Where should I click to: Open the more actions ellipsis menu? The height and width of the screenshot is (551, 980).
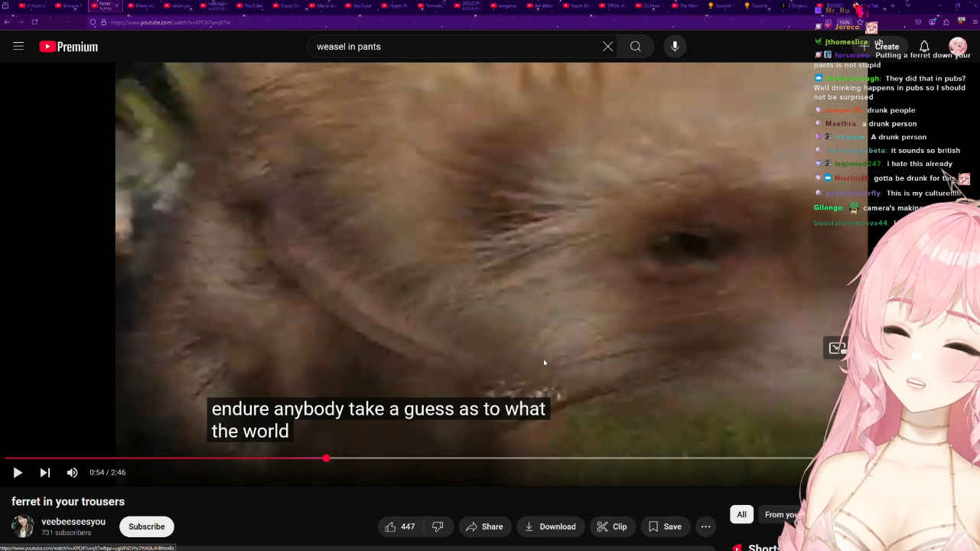pyautogui.click(x=705, y=527)
